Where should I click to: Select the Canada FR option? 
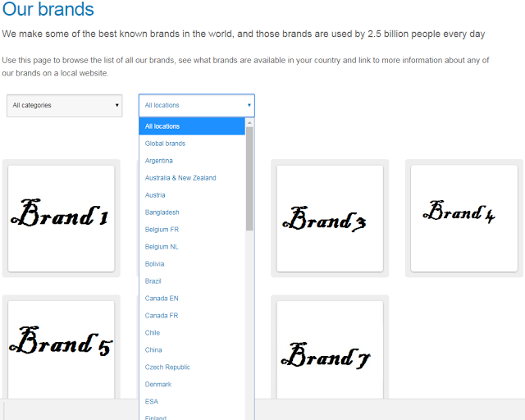point(192,316)
